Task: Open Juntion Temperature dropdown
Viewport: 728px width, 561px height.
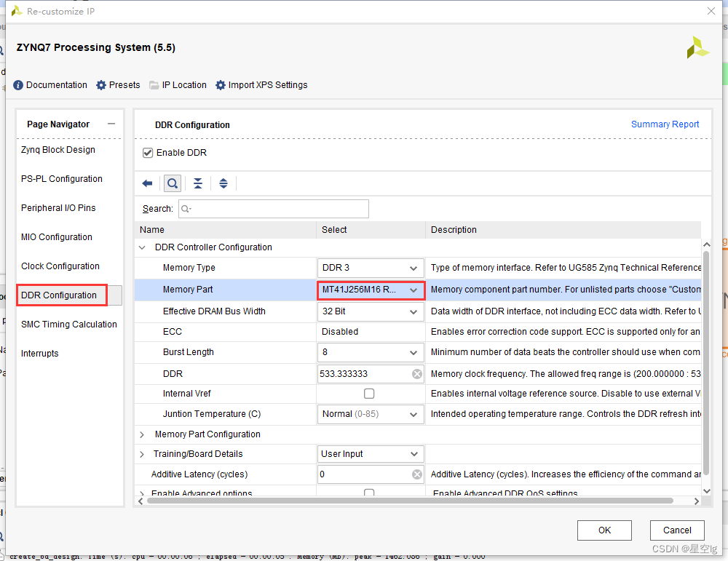Action: pyautogui.click(x=371, y=414)
